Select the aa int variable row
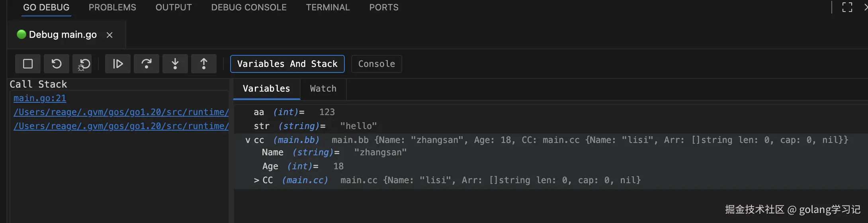This screenshot has height=223, width=868. coord(294,112)
